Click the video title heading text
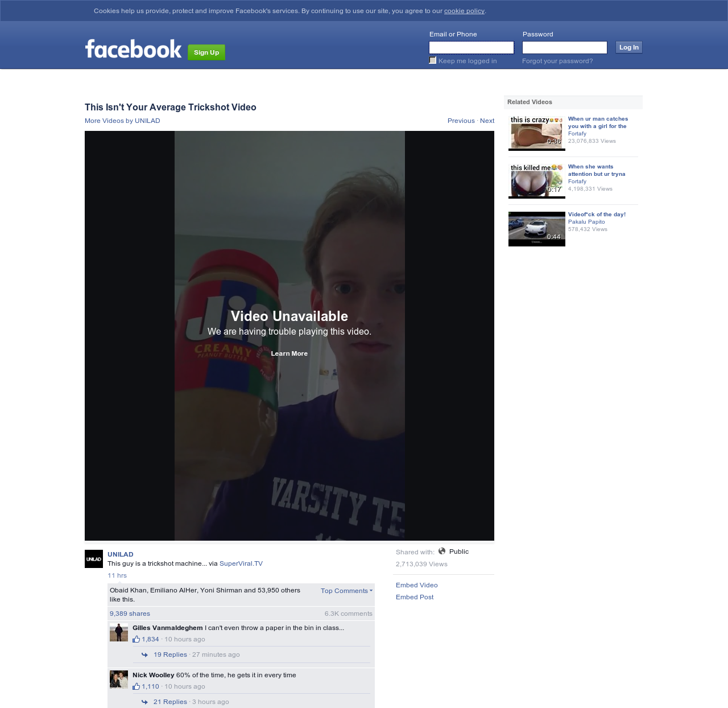 (171, 107)
